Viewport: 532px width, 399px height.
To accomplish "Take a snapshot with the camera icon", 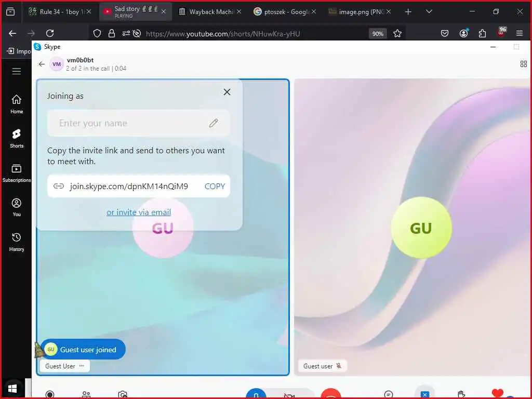I will (123, 395).
